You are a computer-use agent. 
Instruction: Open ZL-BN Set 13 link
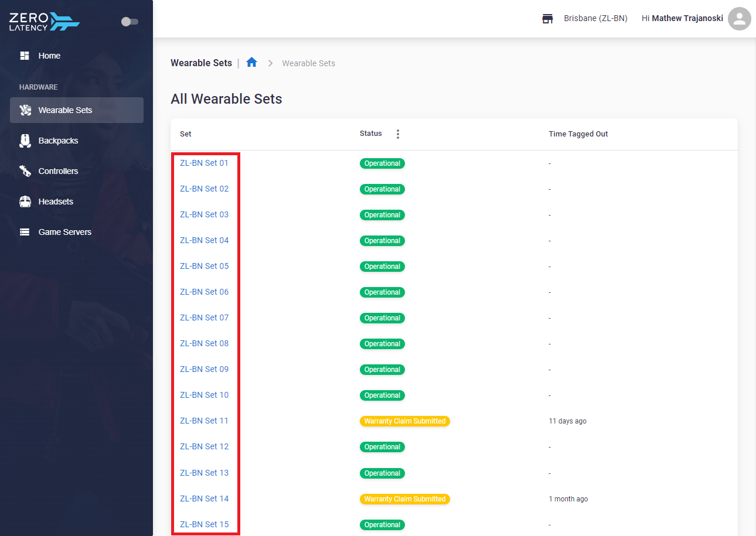click(x=204, y=473)
